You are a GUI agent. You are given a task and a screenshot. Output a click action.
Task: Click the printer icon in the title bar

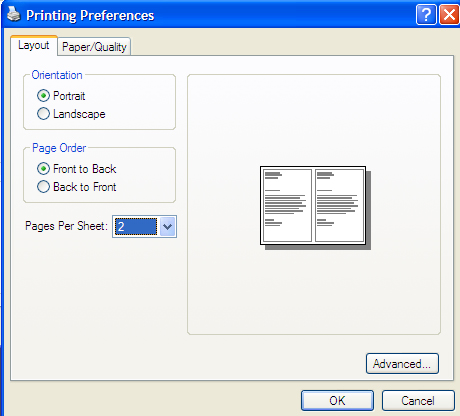(14, 15)
